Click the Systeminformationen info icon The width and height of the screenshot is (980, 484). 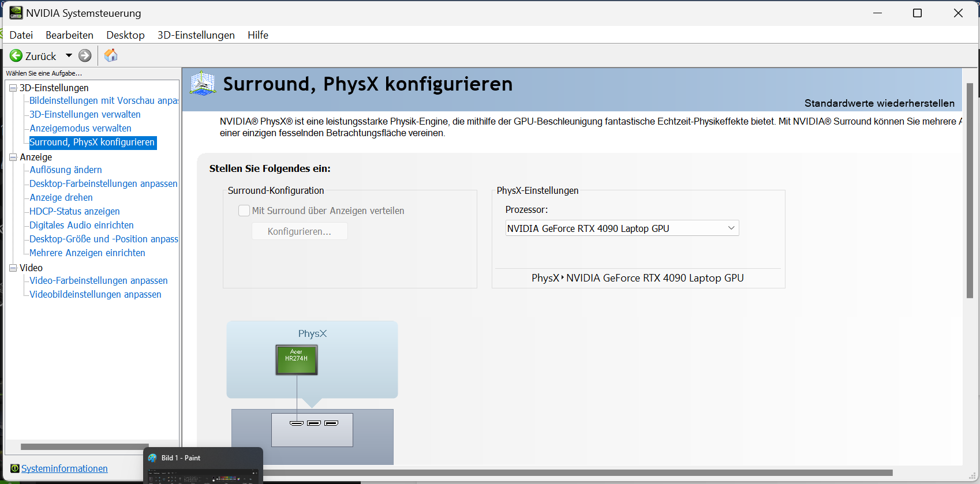[15, 468]
